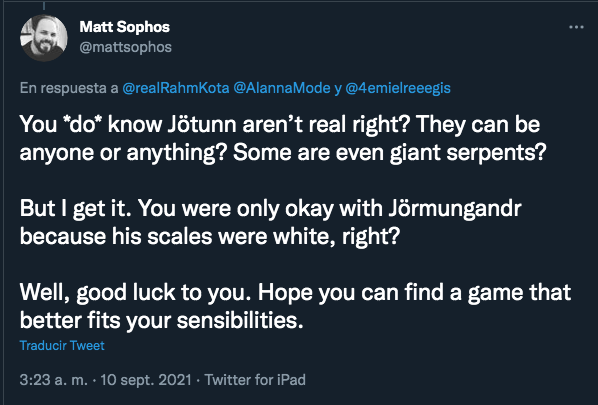The width and height of the screenshot is (598, 405).
Task: Click Matt Sophos's profile avatar
Action: click(x=44, y=38)
